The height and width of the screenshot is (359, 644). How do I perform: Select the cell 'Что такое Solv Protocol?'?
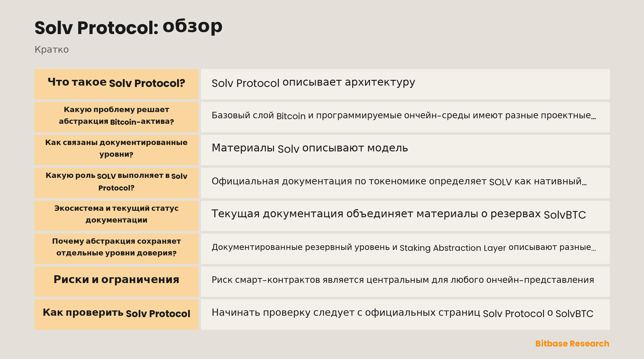point(116,84)
